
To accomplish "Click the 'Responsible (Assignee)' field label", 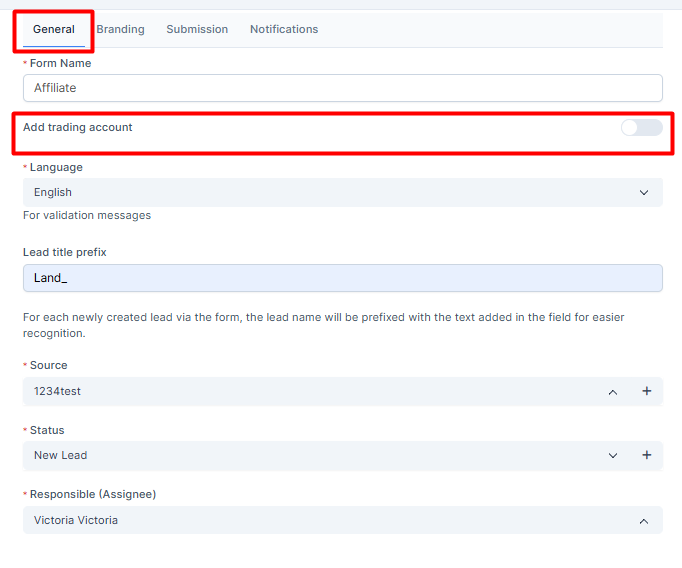I will (x=93, y=494).
